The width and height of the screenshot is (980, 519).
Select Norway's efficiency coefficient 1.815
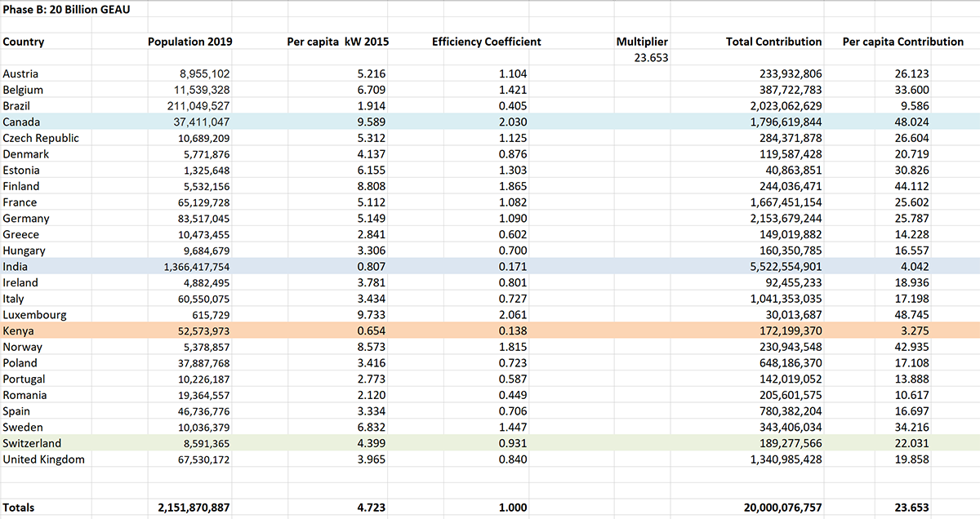513,347
